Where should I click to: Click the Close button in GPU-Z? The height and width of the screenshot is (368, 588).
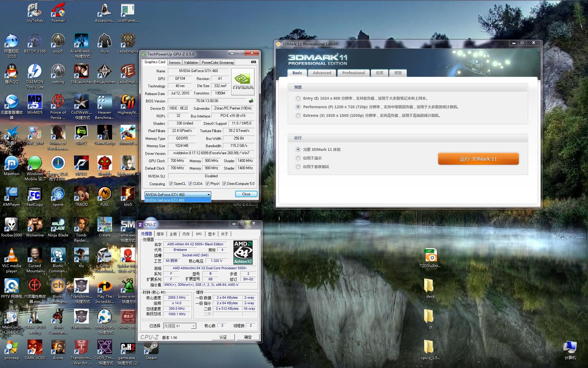pyautogui.click(x=246, y=194)
